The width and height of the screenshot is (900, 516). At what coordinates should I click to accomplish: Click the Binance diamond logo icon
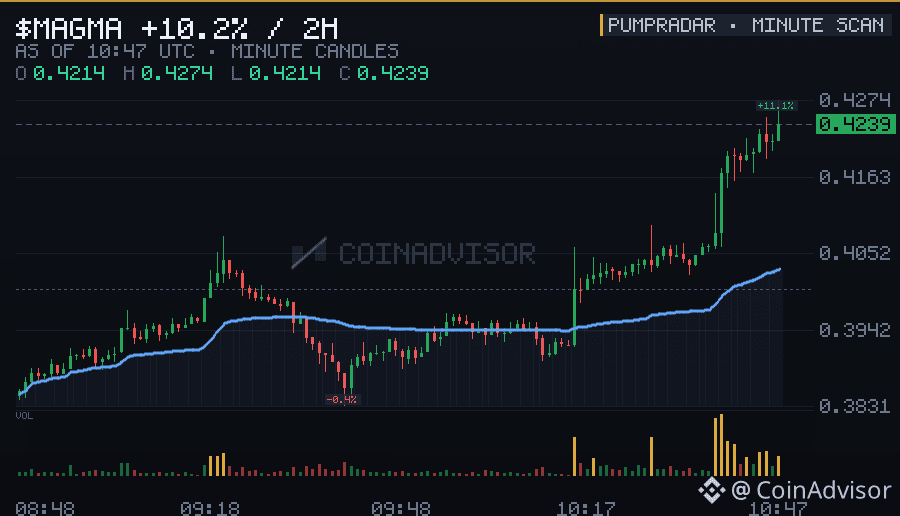712,490
